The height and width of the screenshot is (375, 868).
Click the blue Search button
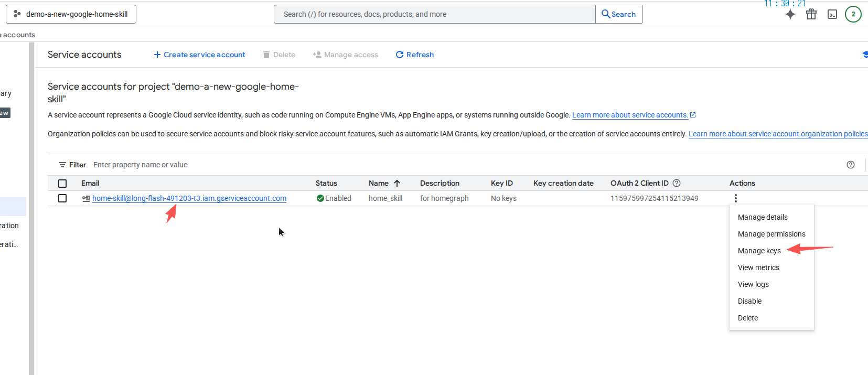[619, 14]
